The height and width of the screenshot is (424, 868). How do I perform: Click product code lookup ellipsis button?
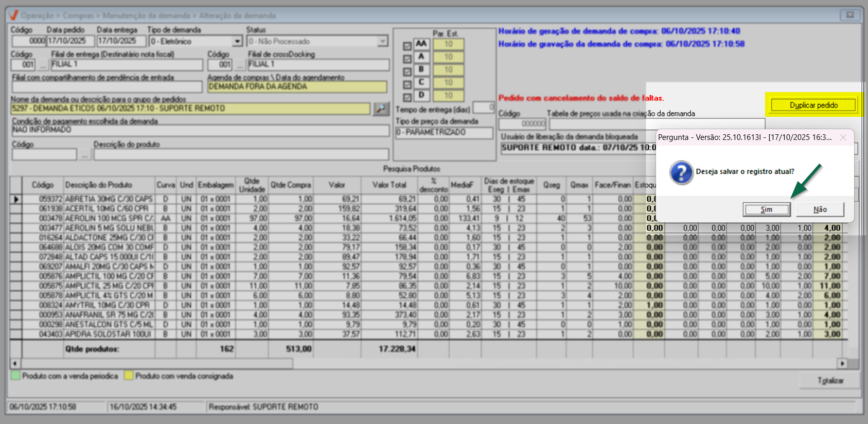coord(85,154)
